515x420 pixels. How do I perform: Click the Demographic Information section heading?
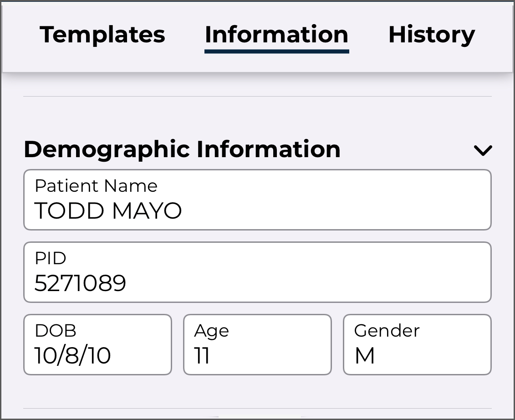tap(182, 149)
